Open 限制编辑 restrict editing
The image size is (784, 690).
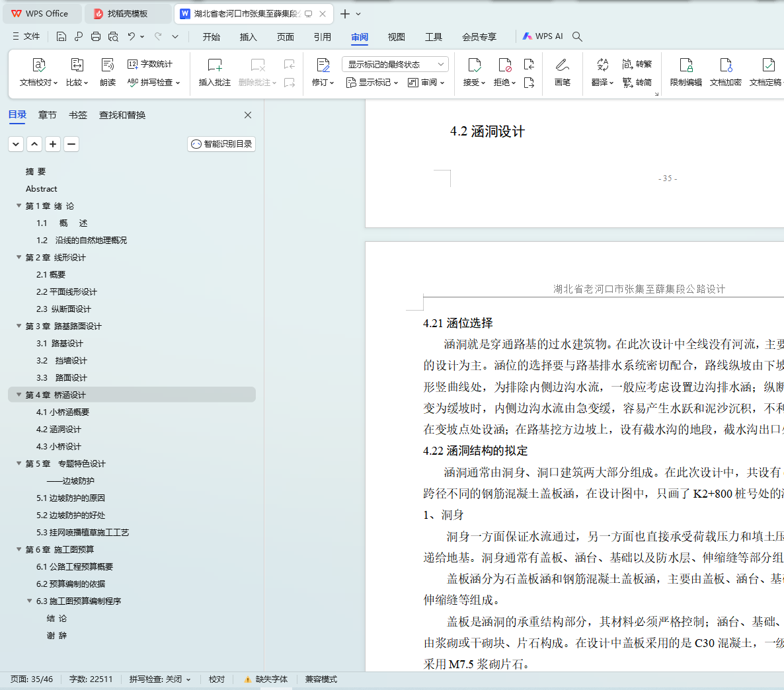click(686, 72)
